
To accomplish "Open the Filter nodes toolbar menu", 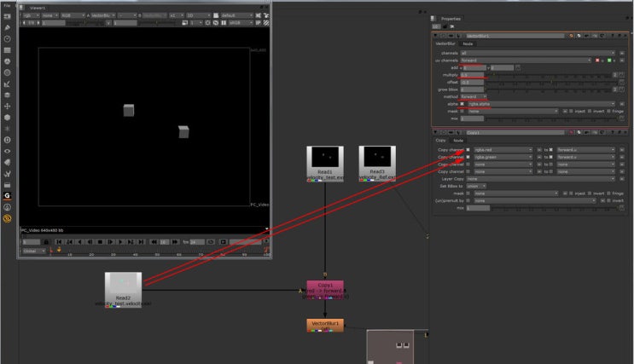I will click(7, 72).
